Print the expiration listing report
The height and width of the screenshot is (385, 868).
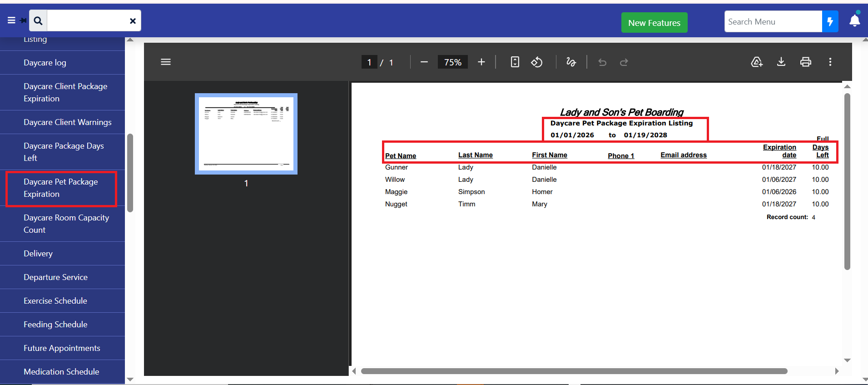pyautogui.click(x=806, y=62)
